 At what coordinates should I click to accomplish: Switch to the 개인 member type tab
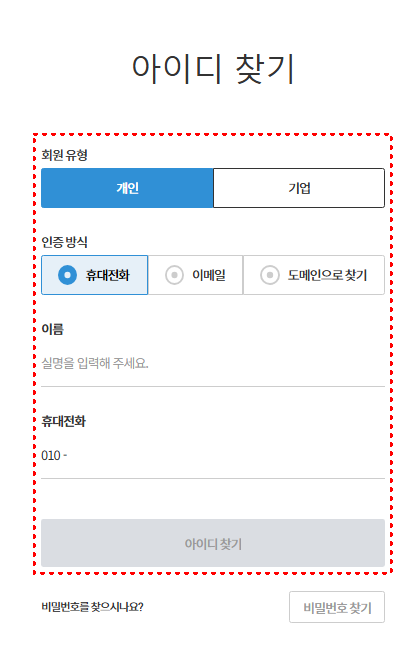point(127,188)
